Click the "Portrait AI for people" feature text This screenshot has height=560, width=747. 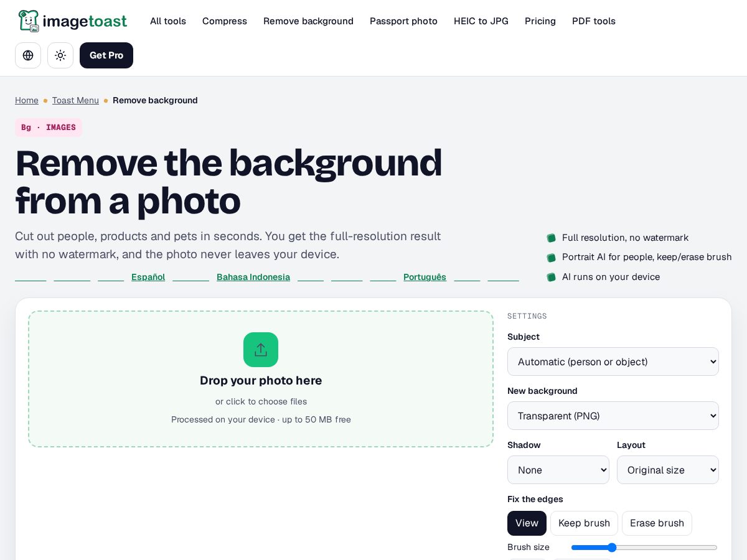pos(647,257)
